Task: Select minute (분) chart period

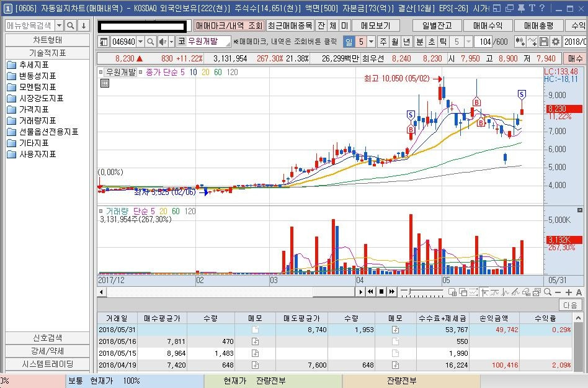Action: point(420,42)
